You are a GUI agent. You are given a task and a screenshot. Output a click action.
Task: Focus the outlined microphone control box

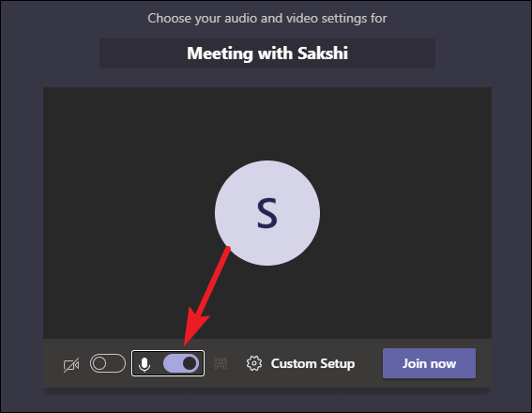point(168,363)
